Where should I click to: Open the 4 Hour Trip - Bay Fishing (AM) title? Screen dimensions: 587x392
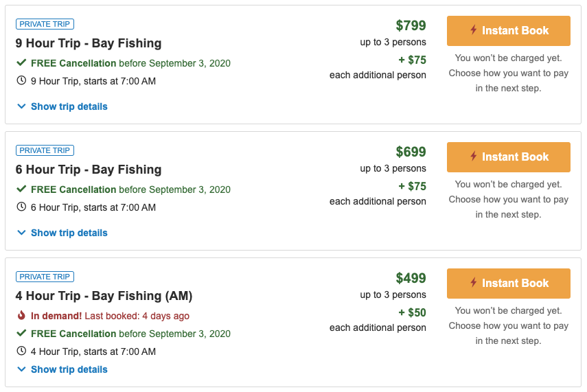104,296
